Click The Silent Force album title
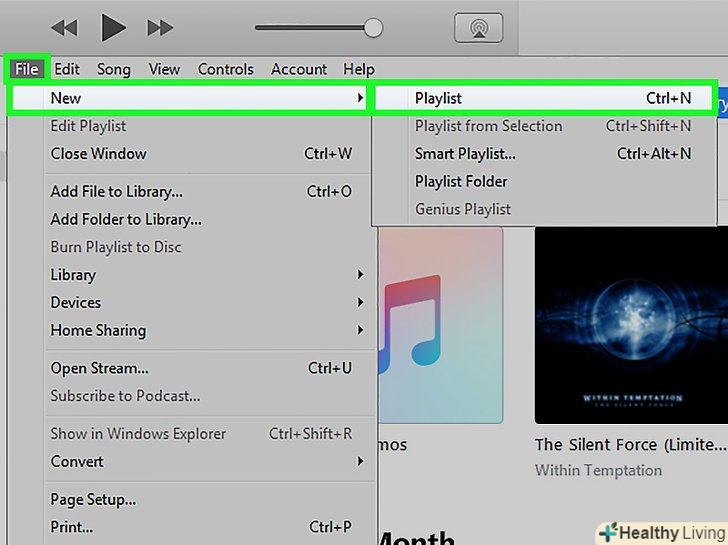The height and width of the screenshot is (545, 728). [630, 445]
